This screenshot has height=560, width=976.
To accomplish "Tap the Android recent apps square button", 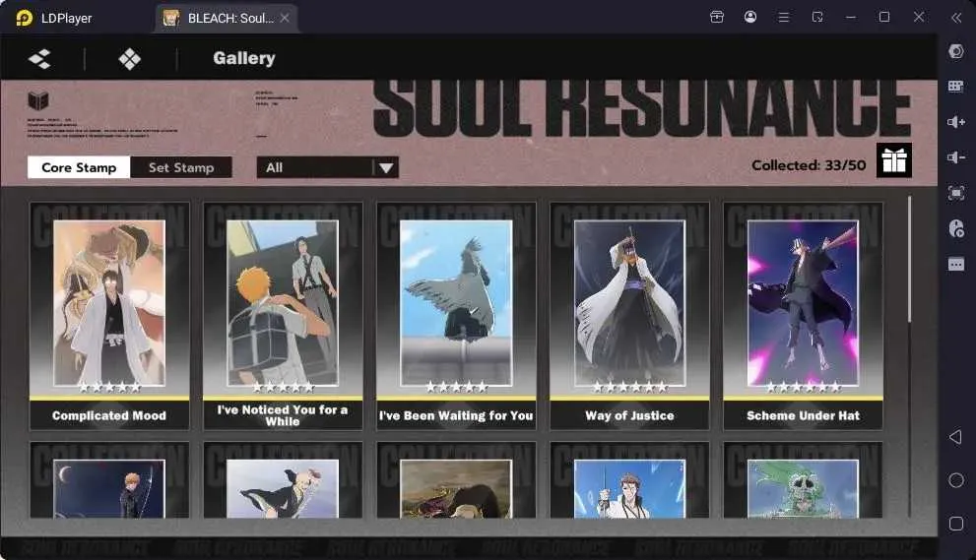I will 956,524.
